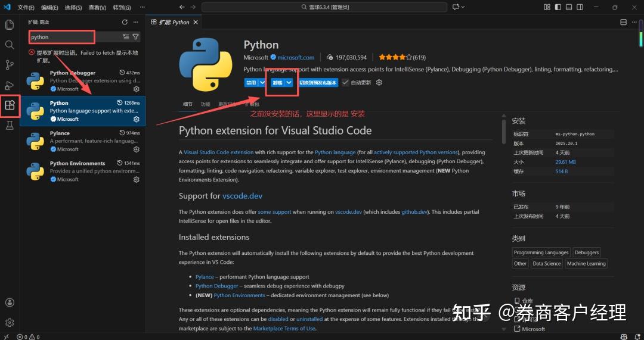
Task: Open the vscode.dev heading link
Action: pyautogui.click(x=242, y=196)
